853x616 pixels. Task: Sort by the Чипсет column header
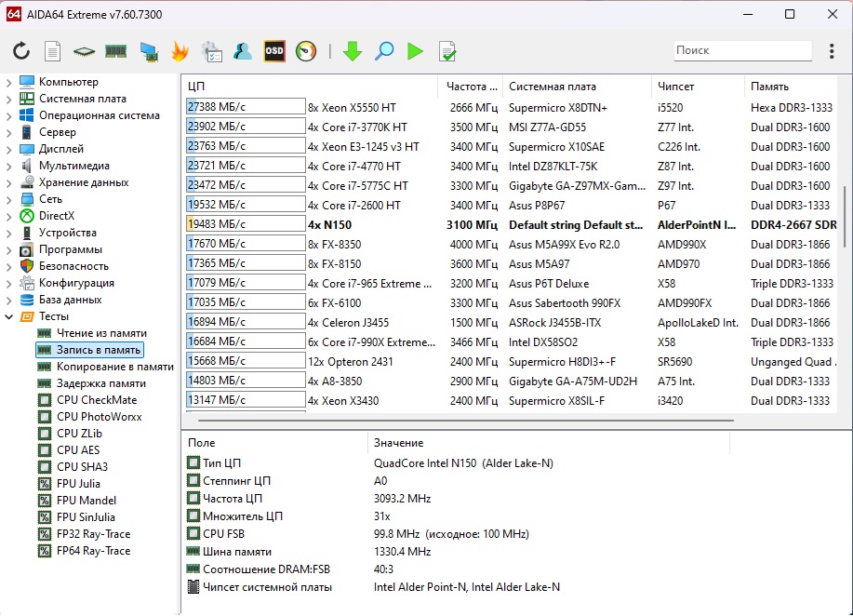pyautogui.click(x=698, y=87)
